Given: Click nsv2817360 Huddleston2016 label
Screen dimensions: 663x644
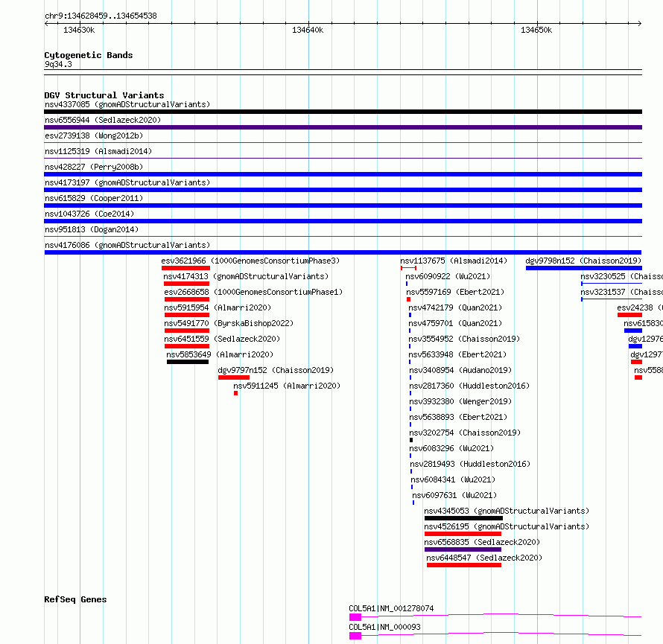Looking at the screenshot, I should pyautogui.click(x=469, y=386).
